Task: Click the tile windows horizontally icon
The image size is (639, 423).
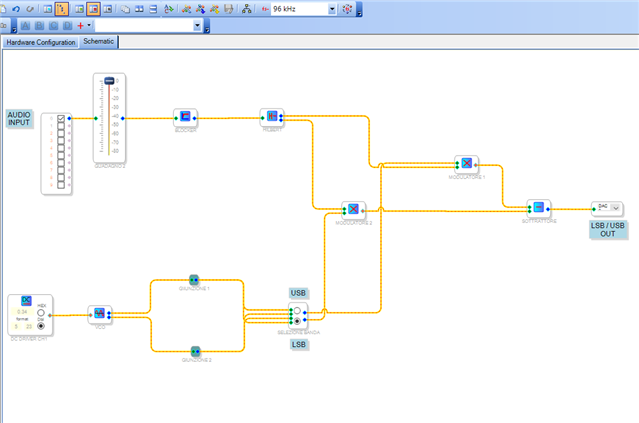Action: click(153, 9)
